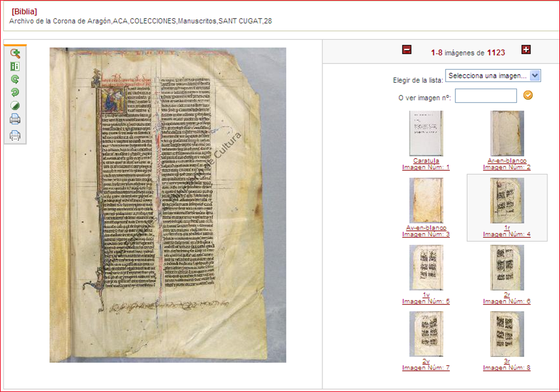
Task: Open the Ar-en-blanco thumbnail image
Action: click(507, 133)
